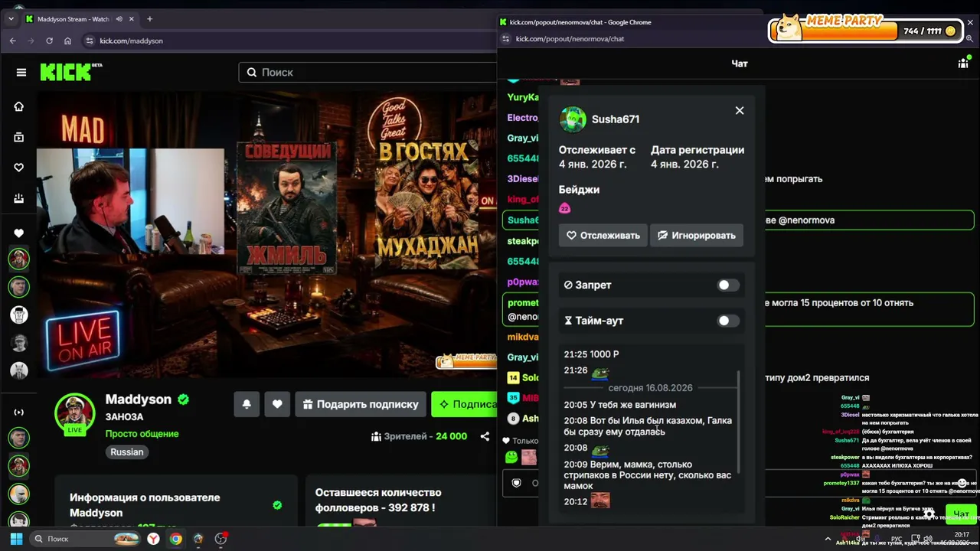Viewport: 980px width, 551px height.
Task: Click the Electro username in chat
Action: (522, 118)
